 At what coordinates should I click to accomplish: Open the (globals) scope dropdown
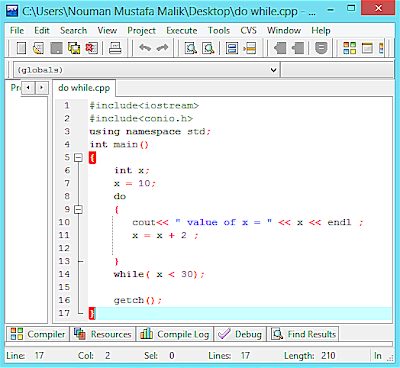pos(273,70)
